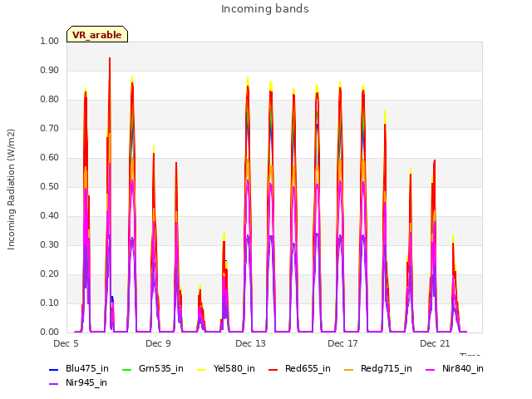The height and width of the screenshot is (399, 532).
Task: Click the 0.90 y-axis tick label
Action: point(50,71)
